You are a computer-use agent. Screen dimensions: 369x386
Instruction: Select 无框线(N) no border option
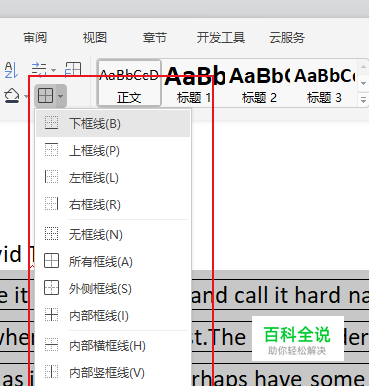tap(113, 235)
